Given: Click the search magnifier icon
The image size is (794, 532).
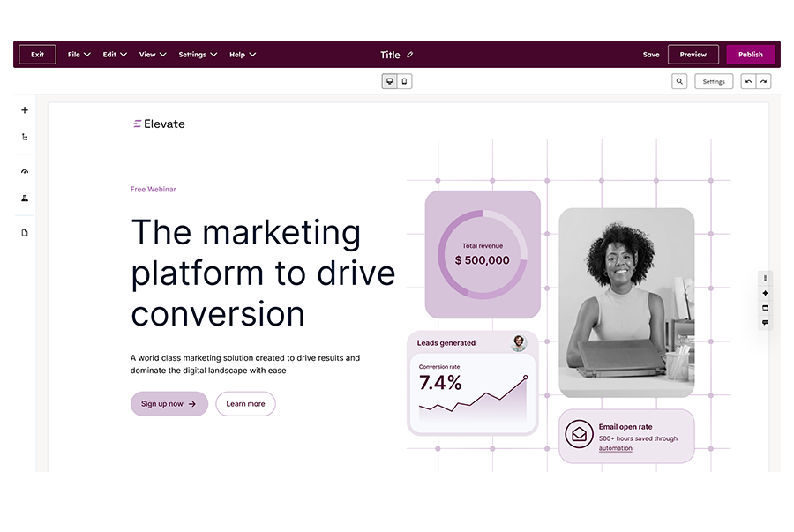Looking at the screenshot, I should click(679, 81).
